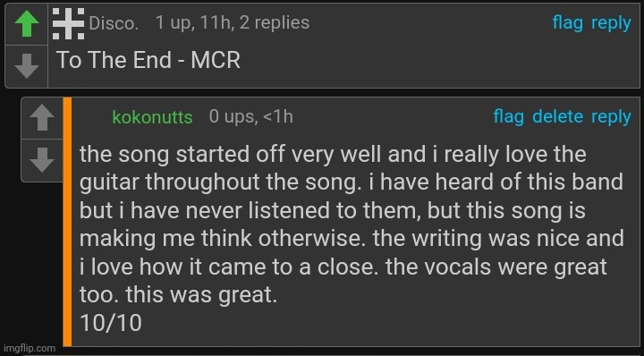The width and height of the screenshot is (644, 356).
Task: Click the 0 ups, <1h info
Action: [251, 116]
